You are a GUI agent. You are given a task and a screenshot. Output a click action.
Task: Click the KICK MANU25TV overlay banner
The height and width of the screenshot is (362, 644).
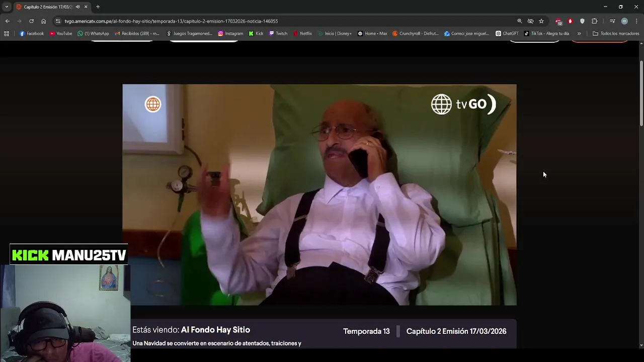click(69, 255)
